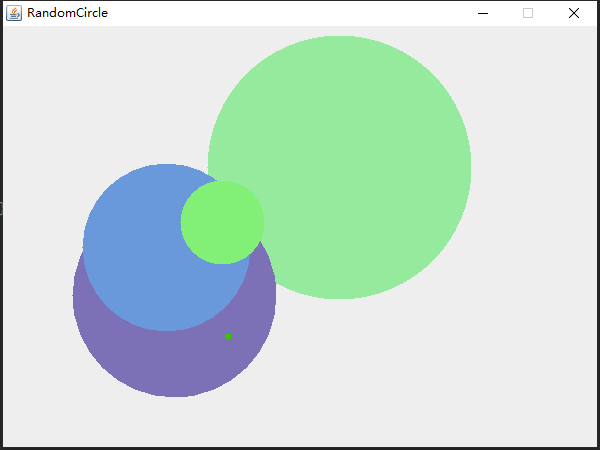Viewport: 600px width, 450px height.
Task: Minimize the RandomCircle window
Action: [x=483, y=13]
